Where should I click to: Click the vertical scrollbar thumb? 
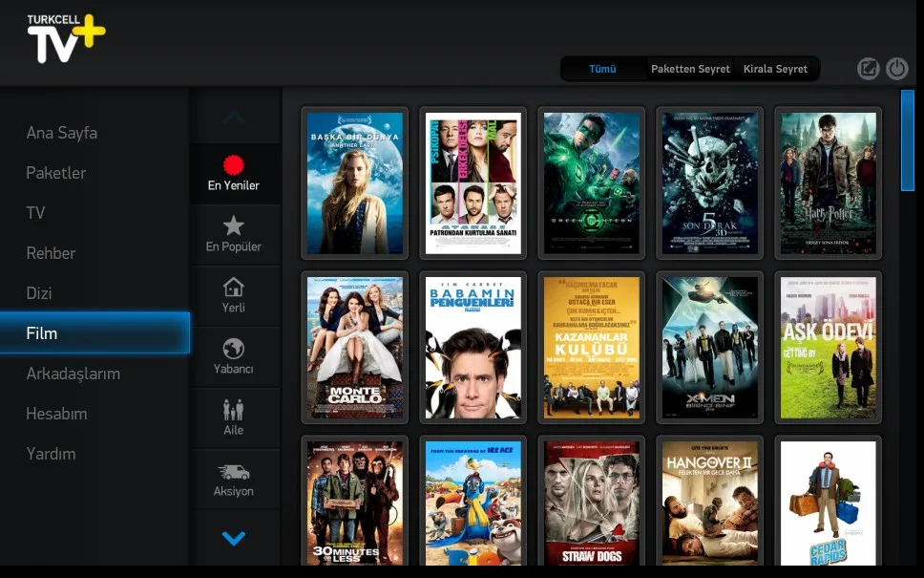(908, 140)
